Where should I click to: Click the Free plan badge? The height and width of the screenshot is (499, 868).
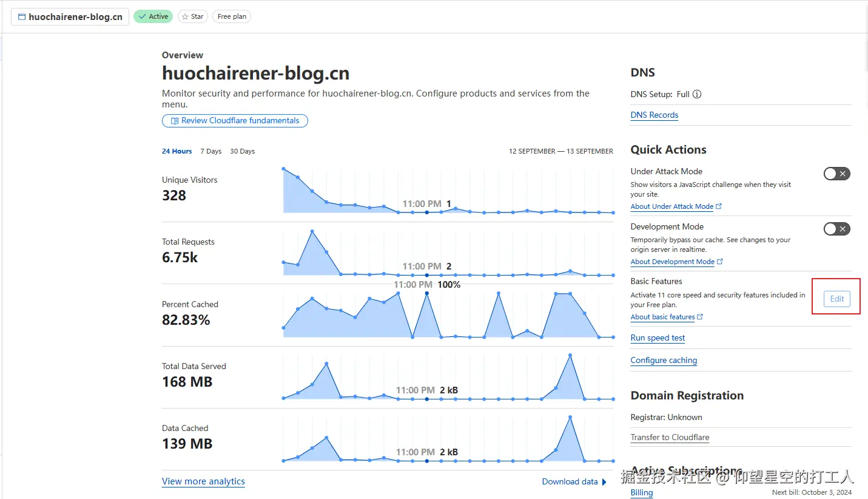(x=232, y=16)
